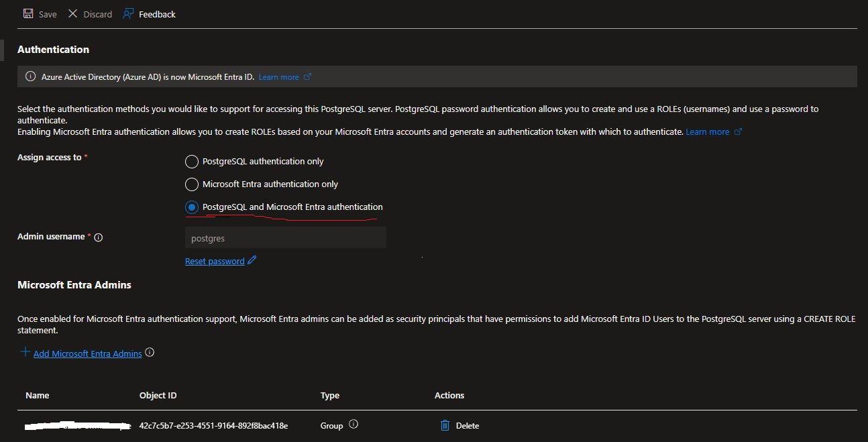The height and width of the screenshot is (442, 868).
Task: Open Learn more link after authentication description
Action: click(x=707, y=131)
